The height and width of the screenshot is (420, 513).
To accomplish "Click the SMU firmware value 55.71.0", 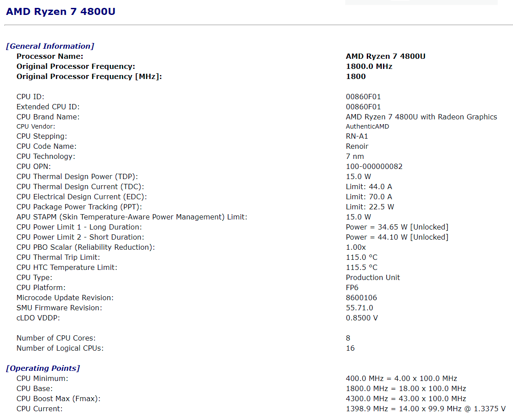I will 359,308.
